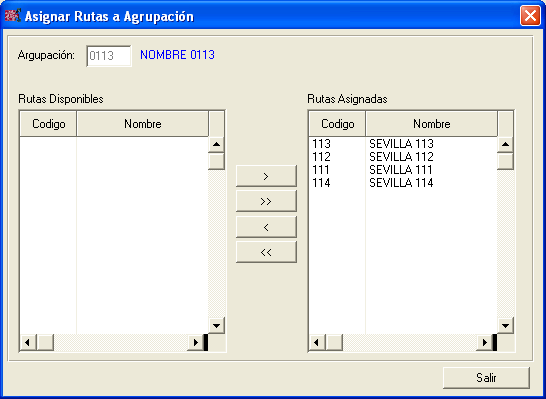Click the Argupación code field 0113
Image resolution: width=546 pixels, height=399 pixels.
coord(109,55)
